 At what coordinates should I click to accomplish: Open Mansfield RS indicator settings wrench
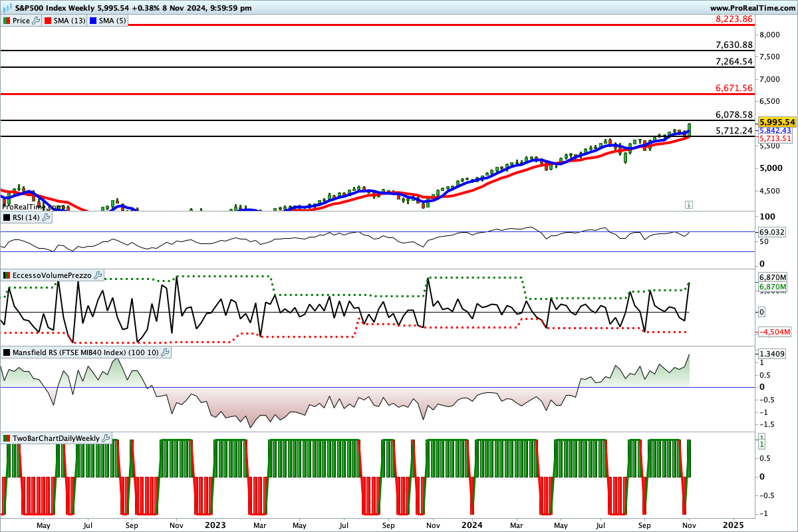[x=166, y=352]
